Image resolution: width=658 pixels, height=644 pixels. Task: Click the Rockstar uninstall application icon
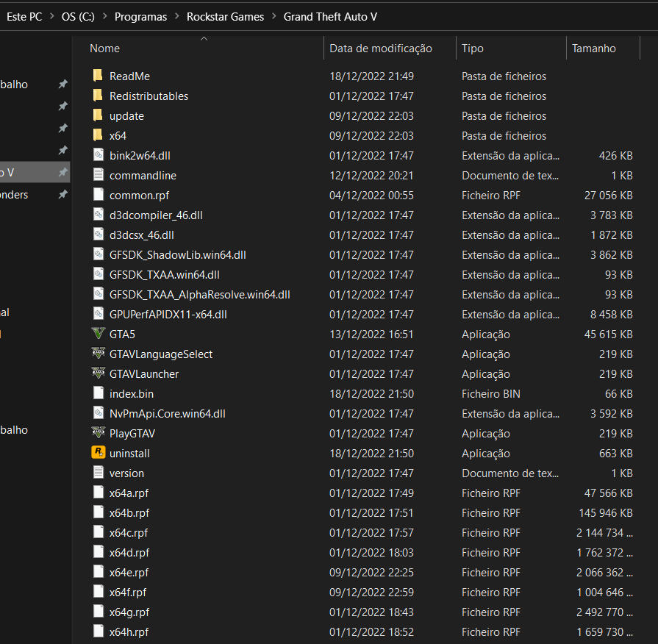point(99,452)
